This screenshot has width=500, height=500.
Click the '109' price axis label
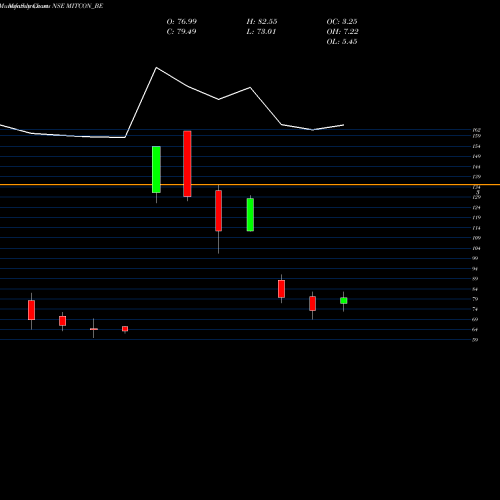476,238
